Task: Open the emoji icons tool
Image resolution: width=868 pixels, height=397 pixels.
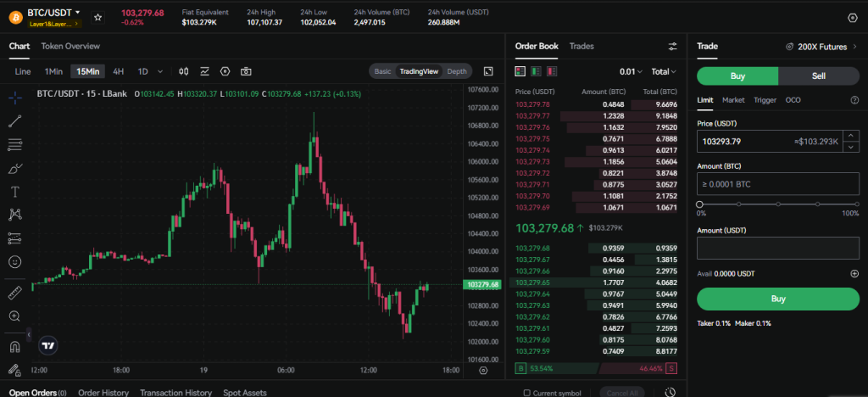Action: point(15,261)
